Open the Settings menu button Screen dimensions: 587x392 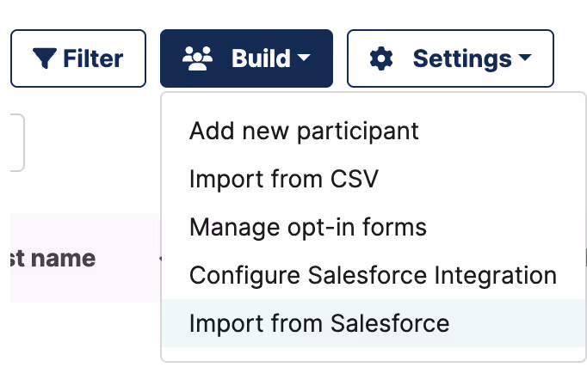coord(449,58)
